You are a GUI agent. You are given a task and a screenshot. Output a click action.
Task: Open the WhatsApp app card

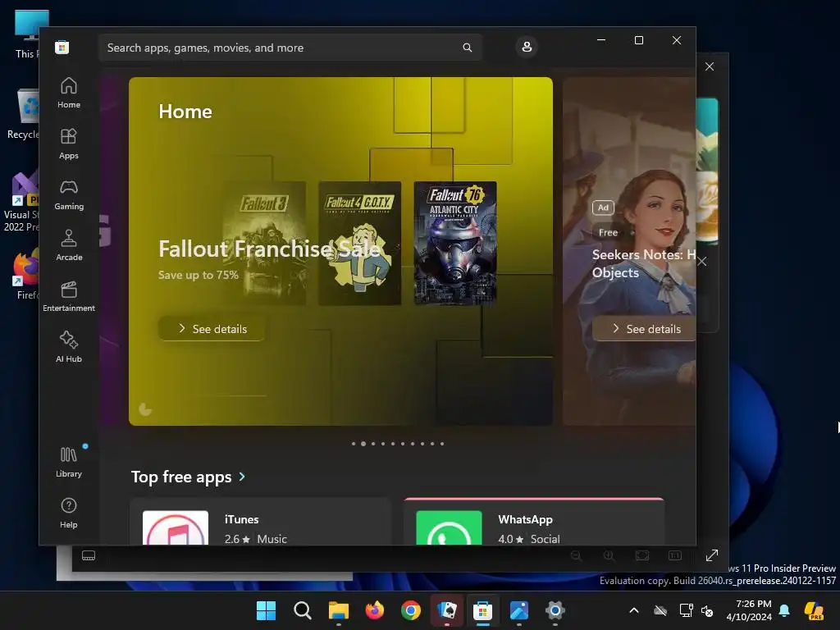point(534,523)
